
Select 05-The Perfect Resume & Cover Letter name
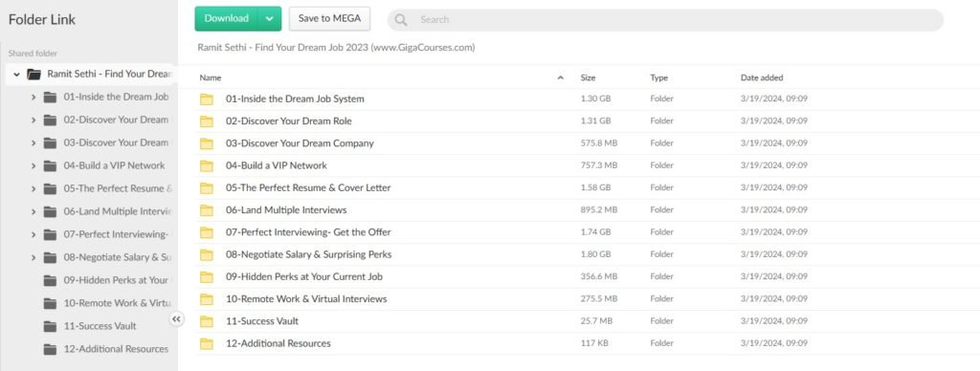[308, 188]
